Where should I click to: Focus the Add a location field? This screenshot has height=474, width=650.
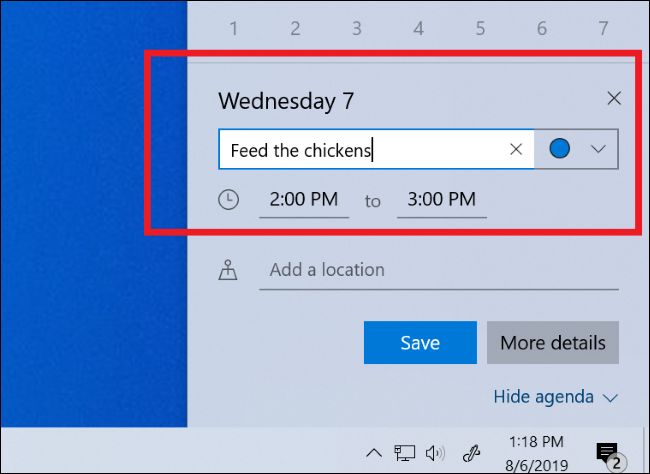point(438,270)
